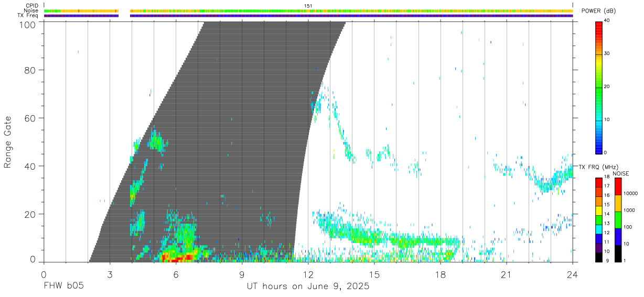The image size is (644, 297).
Task: Click range gate axis tick 40
Action: (x=30, y=166)
